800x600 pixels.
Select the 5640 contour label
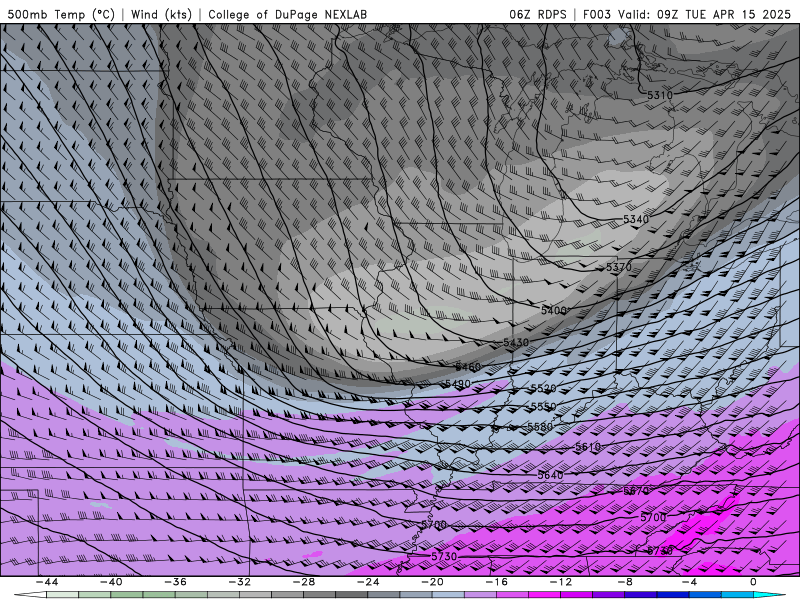point(551,475)
